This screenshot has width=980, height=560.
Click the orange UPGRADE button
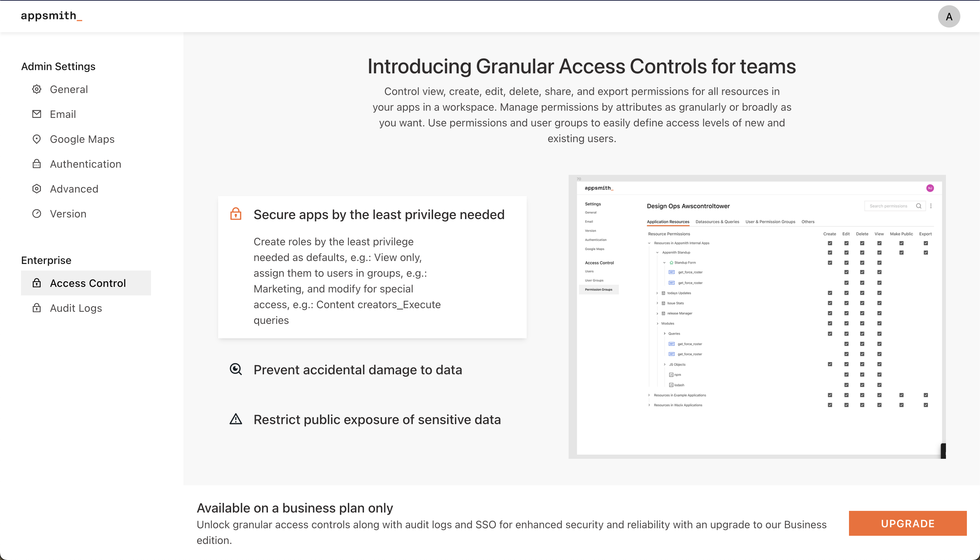point(907,523)
